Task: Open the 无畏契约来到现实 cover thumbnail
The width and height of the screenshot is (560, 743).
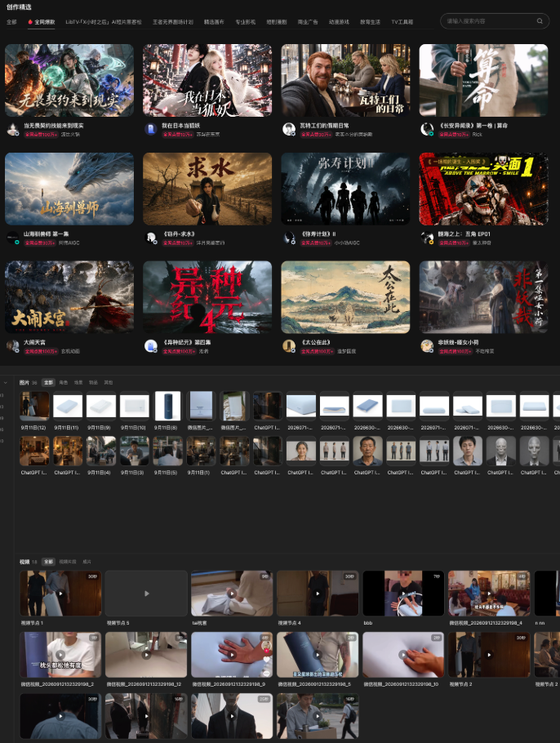Action: click(69, 80)
